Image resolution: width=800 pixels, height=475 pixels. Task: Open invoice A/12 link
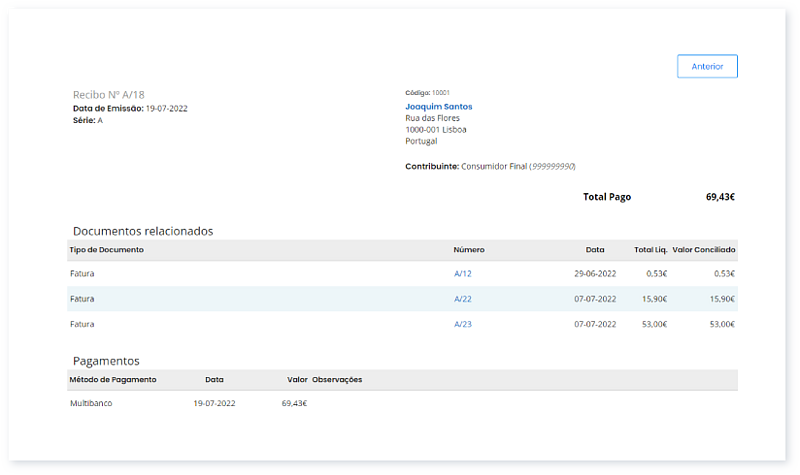coord(462,273)
